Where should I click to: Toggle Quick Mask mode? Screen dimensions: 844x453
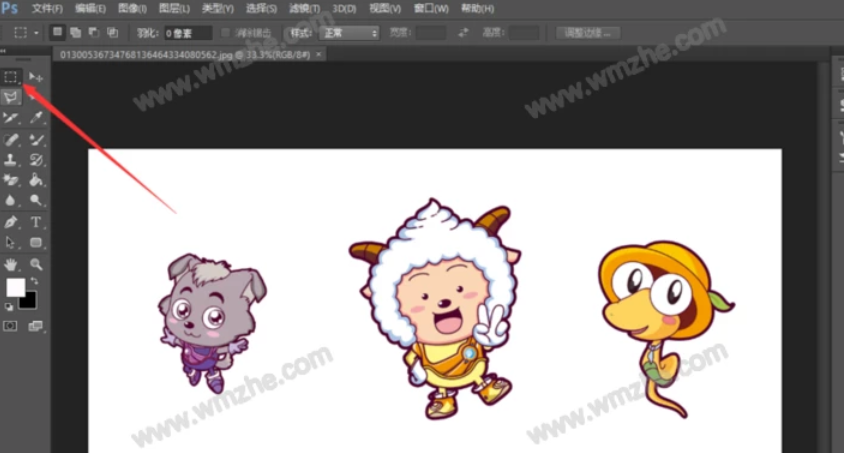pos(10,326)
